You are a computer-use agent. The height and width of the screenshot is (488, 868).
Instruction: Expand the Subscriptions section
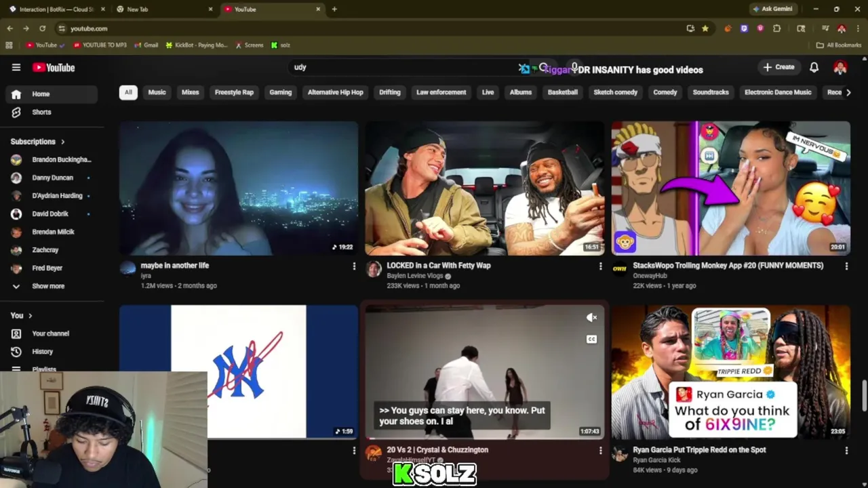tap(38, 142)
